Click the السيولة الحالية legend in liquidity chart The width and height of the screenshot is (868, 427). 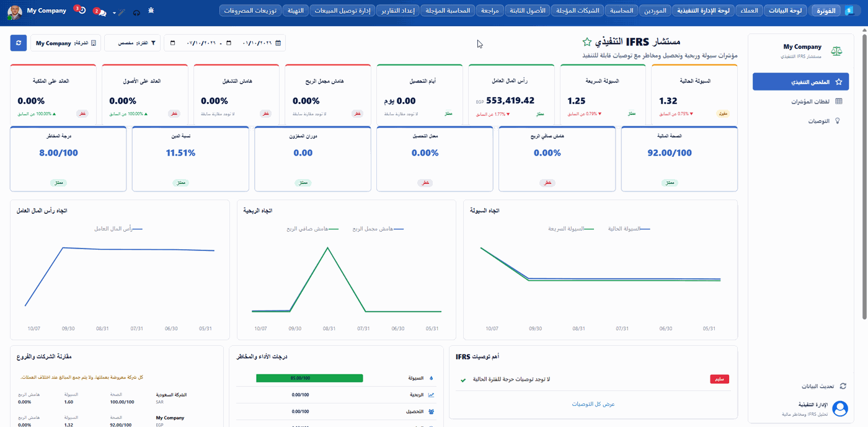point(629,229)
